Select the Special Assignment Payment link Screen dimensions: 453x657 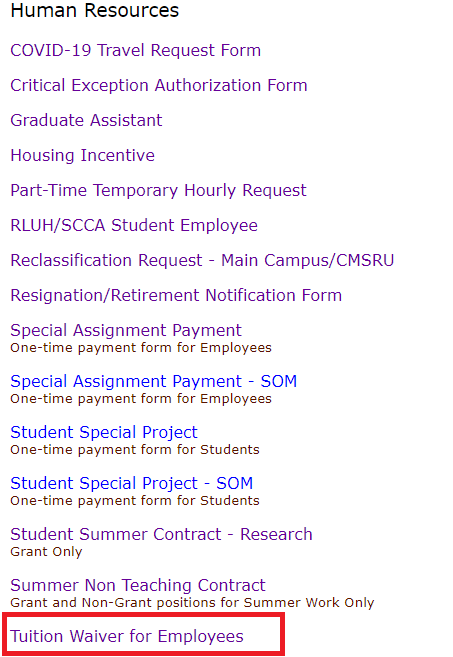point(126,330)
